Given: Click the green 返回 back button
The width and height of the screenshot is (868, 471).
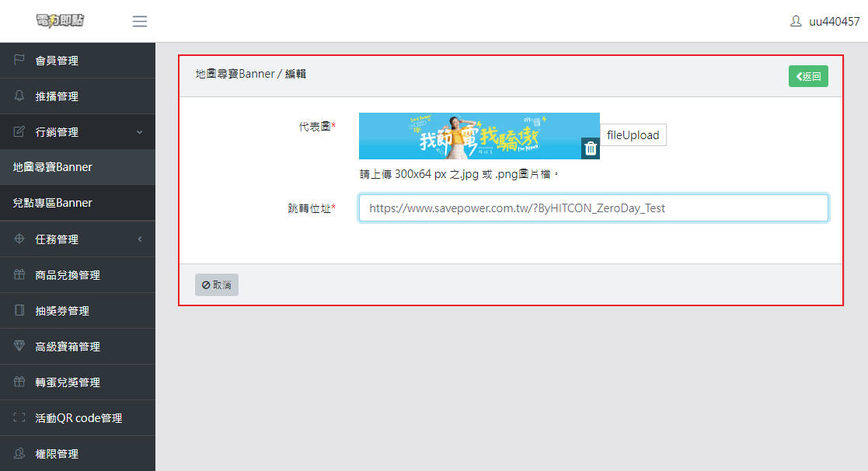Looking at the screenshot, I should (808, 76).
